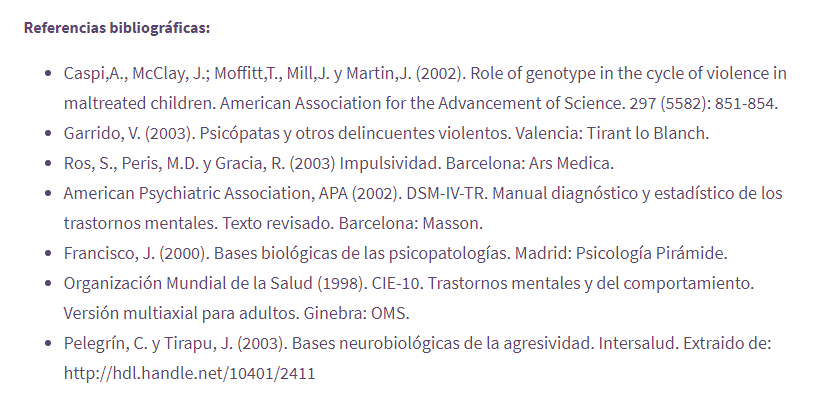The height and width of the screenshot is (411, 835).
Task: Click the Organización Mundial de la Salud reference
Action: click(409, 283)
